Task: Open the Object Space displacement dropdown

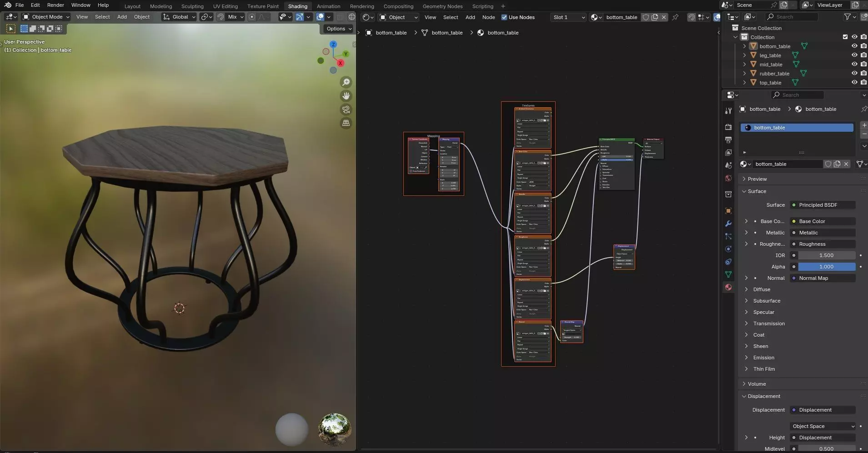Action: coord(823,426)
